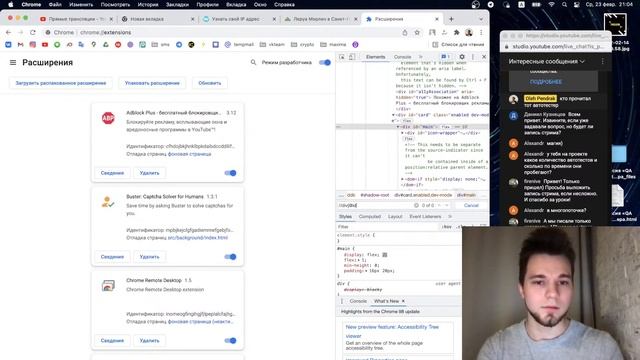The height and width of the screenshot is (360, 640).
Task: Select the DevTools Elements tab
Action: pyautogui.click(x=375, y=57)
